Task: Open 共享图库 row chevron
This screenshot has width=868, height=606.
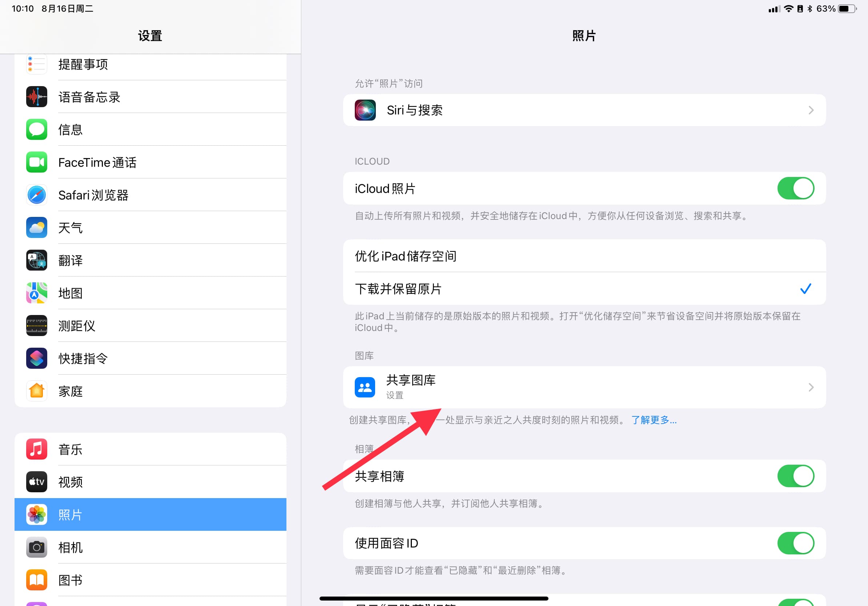Action: pyautogui.click(x=811, y=387)
